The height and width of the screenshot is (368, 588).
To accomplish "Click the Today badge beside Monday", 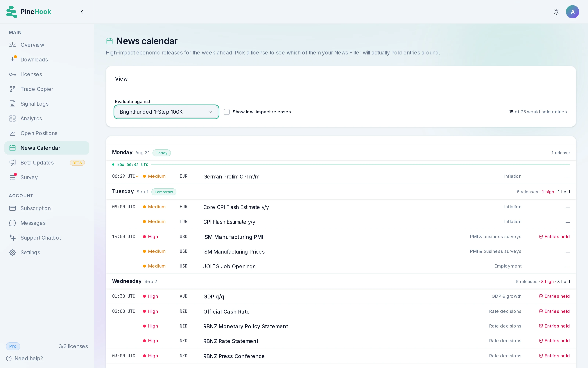I will 162,153.
